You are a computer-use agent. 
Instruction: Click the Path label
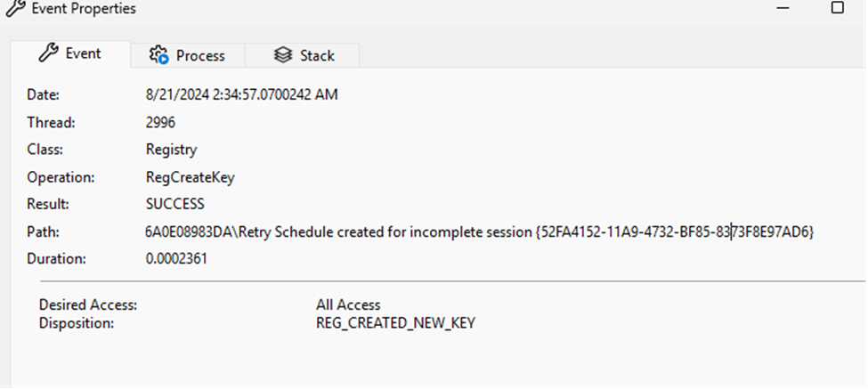[x=44, y=232]
